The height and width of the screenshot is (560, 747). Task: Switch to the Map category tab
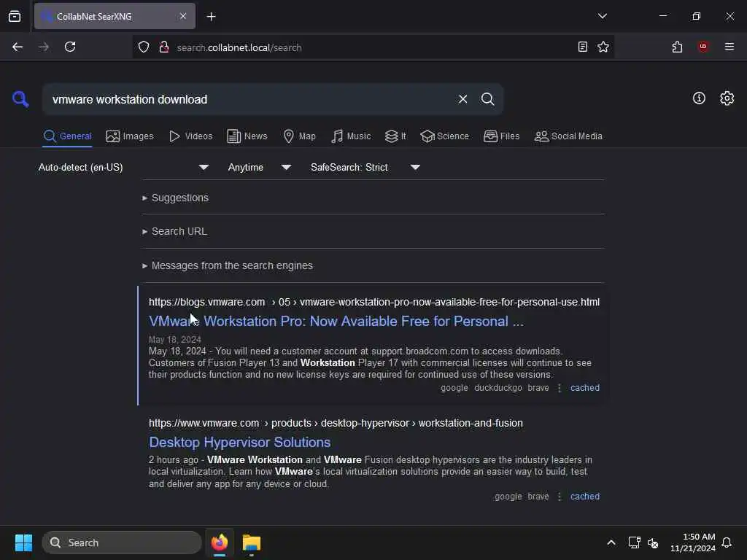pyautogui.click(x=300, y=136)
